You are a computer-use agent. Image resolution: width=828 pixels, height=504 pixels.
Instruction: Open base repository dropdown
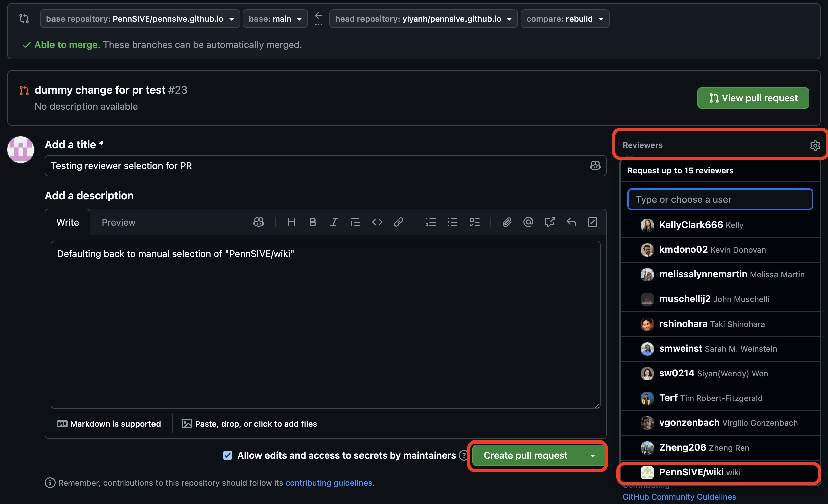coord(140,19)
